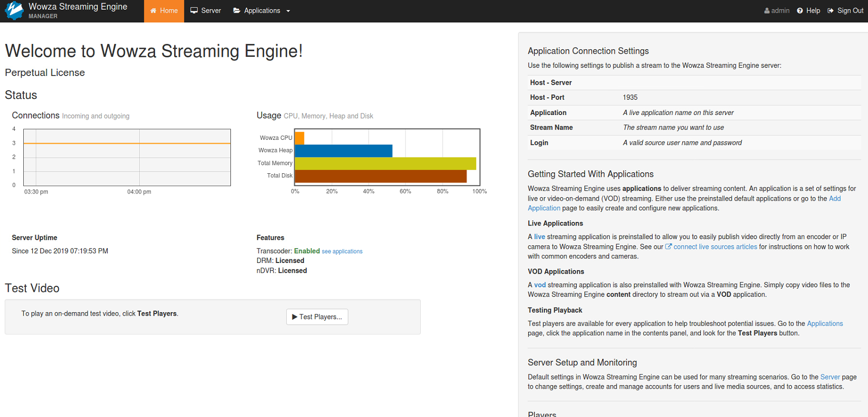Open the Server link in Server Setup

(830, 377)
